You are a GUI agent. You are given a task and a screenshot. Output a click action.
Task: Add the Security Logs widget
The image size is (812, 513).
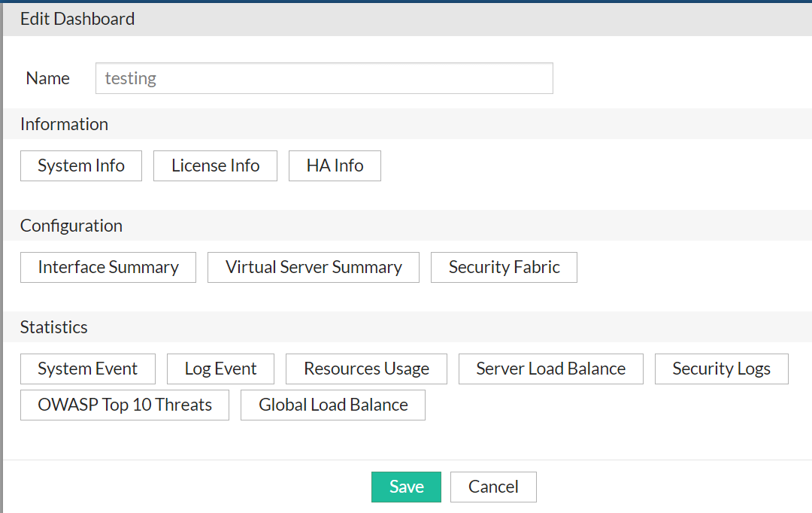point(721,369)
